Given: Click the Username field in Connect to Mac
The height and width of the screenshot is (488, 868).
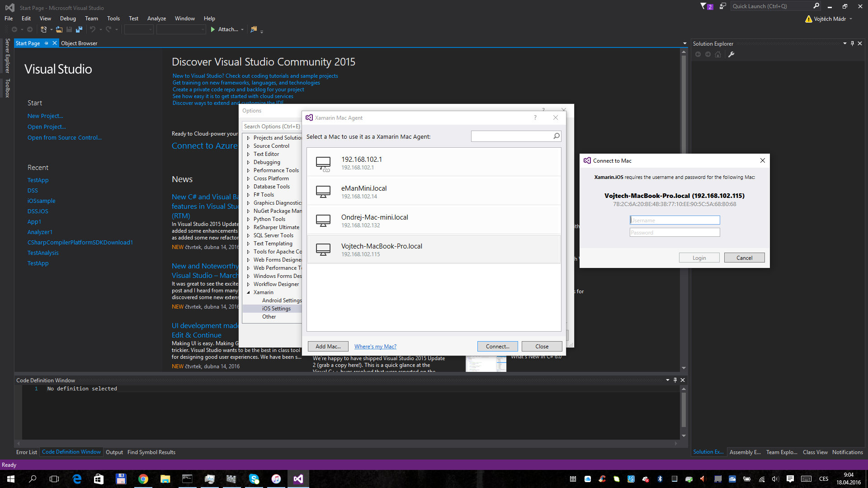Looking at the screenshot, I should click(x=675, y=220).
